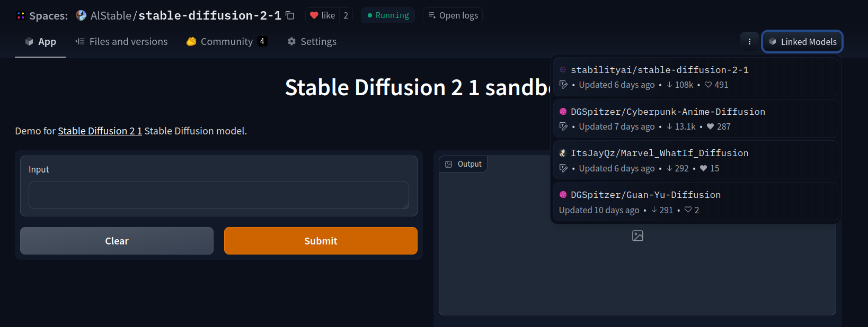
Task: Open DGSpitzer/Guan-Yu-Diffusion model
Action: tap(645, 195)
